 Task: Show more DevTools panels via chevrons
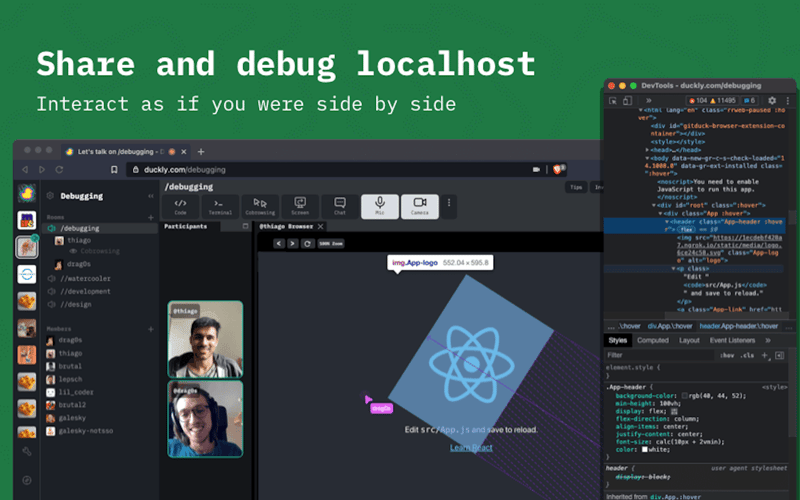(648, 101)
